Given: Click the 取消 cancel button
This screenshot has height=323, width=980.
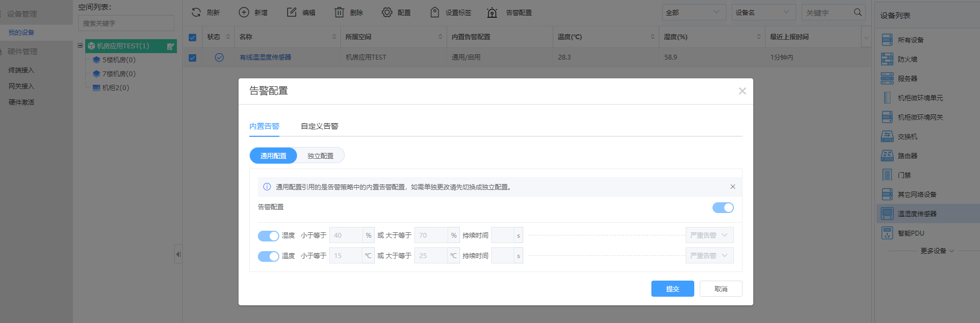Looking at the screenshot, I should tap(721, 289).
